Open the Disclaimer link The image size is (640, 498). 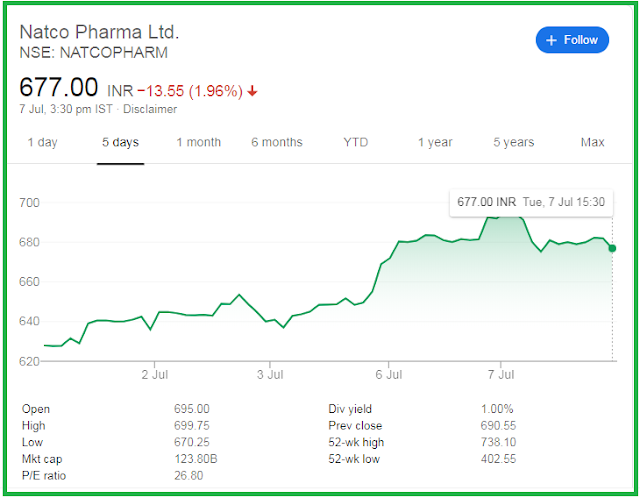tap(150, 109)
